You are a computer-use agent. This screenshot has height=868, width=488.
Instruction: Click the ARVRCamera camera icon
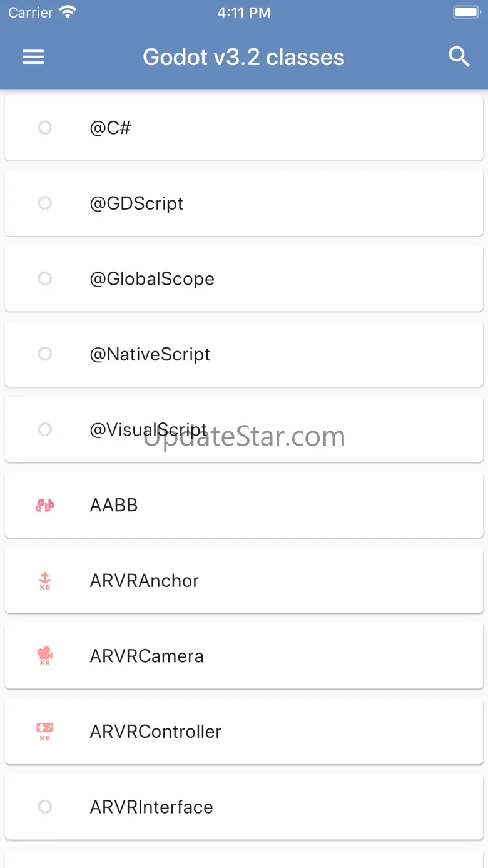(44, 656)
